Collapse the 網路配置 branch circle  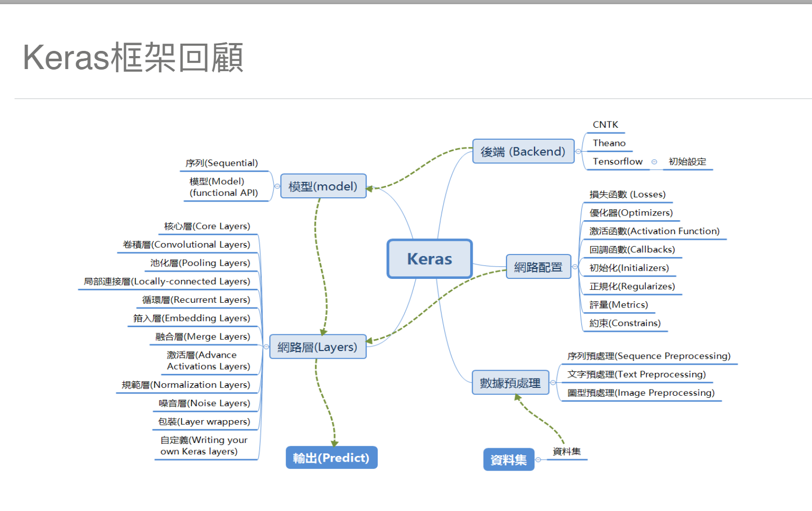(575, 267)
